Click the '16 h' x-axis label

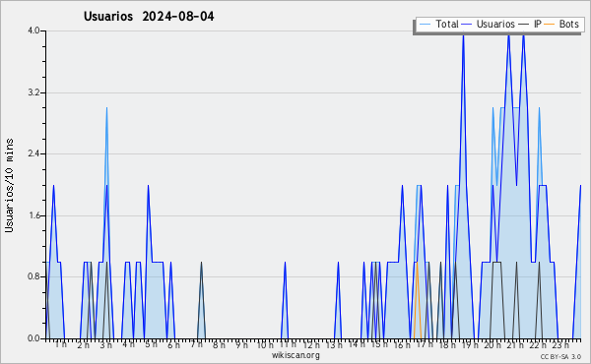(x=402, y=344)
